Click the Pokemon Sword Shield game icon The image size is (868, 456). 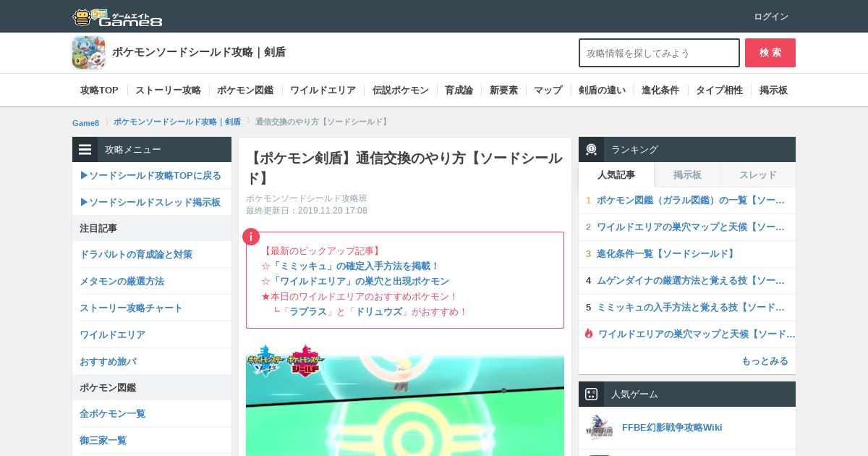point(88,53)
